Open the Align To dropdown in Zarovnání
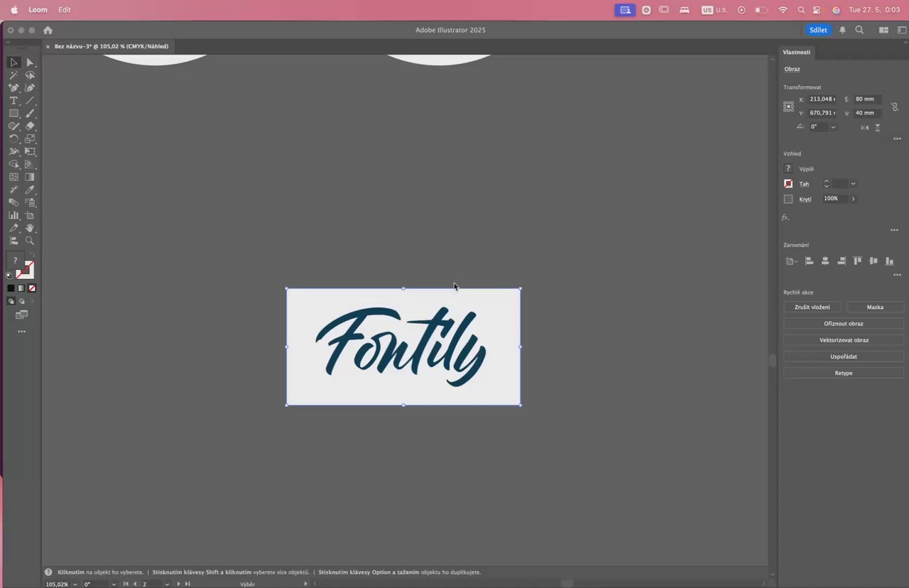The image size is (909, 588). coord(791,261)
